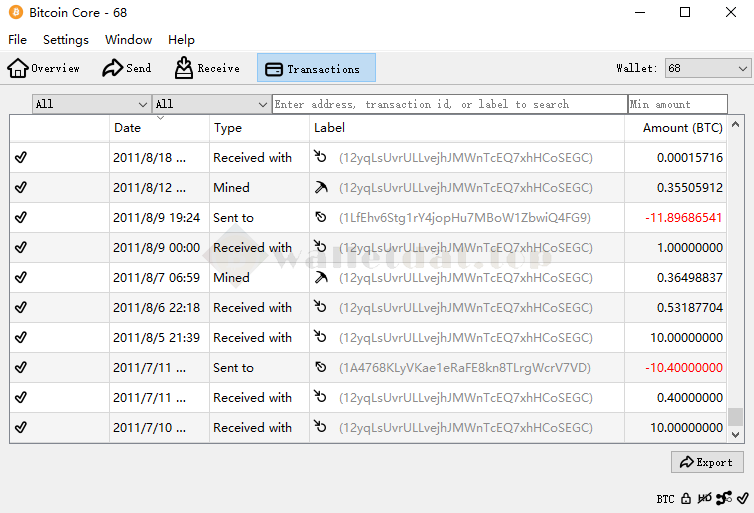Click the wallet encryption lock icon

(686, 498)
